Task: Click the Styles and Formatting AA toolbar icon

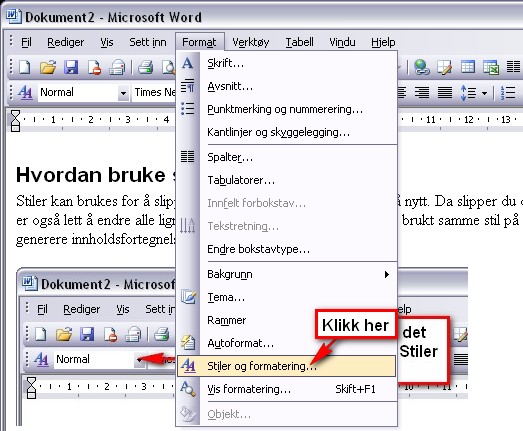Action: click(25, 92)
